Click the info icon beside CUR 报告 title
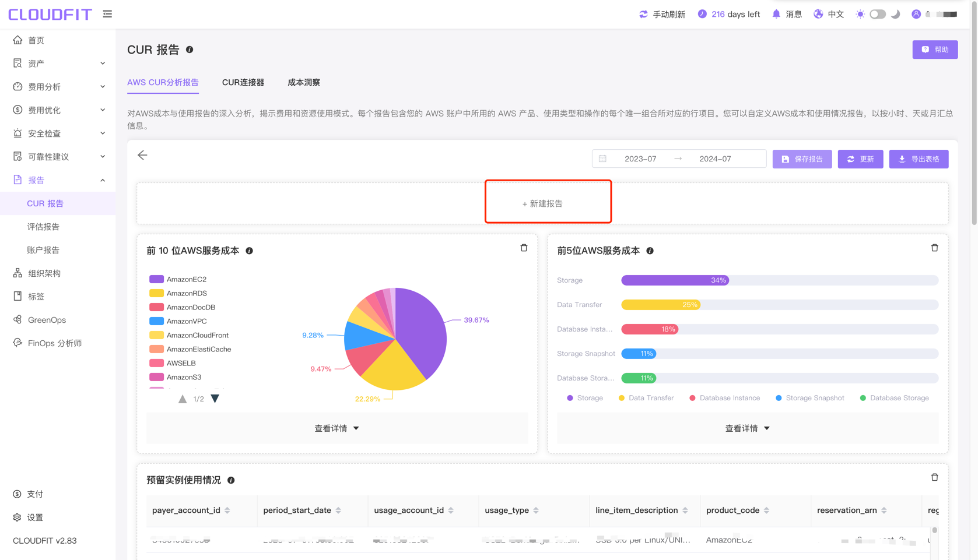The width and height of the screenshot is (978, 560). coord(190,50)
